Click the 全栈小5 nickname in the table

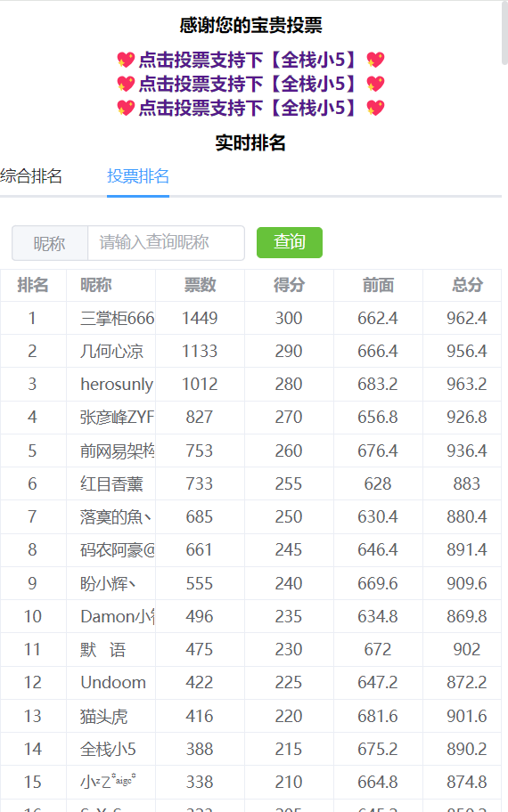tap(108, 749)
